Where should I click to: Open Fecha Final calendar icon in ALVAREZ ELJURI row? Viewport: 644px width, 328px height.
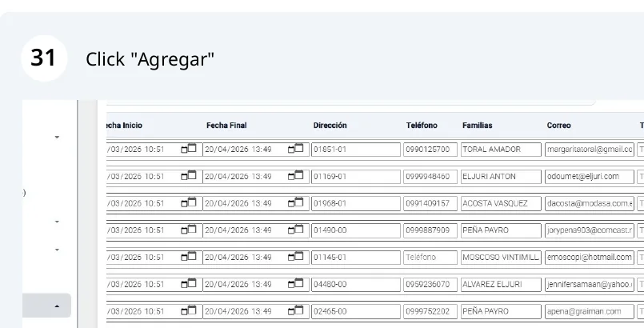(296, 284)
